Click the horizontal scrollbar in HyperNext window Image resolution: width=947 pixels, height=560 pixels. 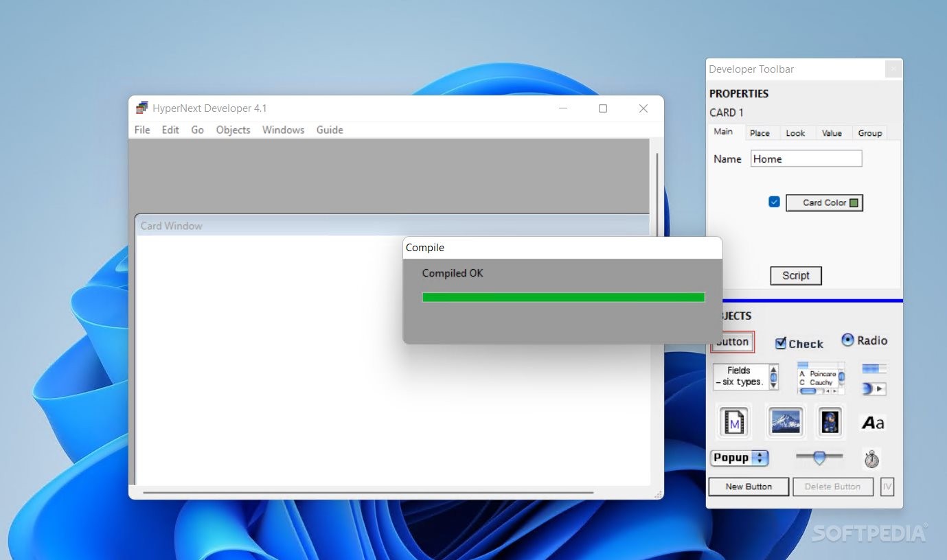tap(368, 492)
